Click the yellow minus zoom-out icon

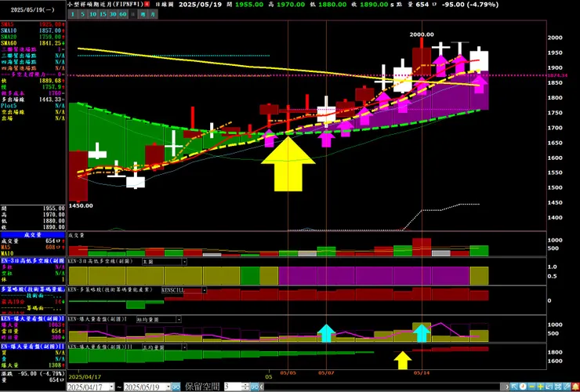tap(532, 387)
